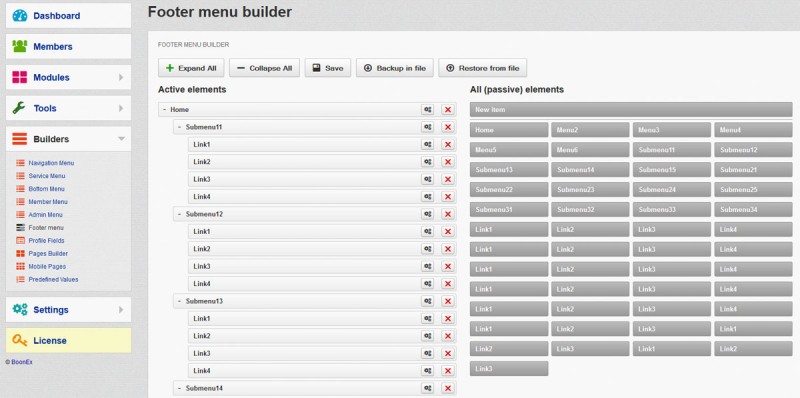Click the License key icon
Image resolution: width=800 pixels, height=398 pixels.
[20, 340]
